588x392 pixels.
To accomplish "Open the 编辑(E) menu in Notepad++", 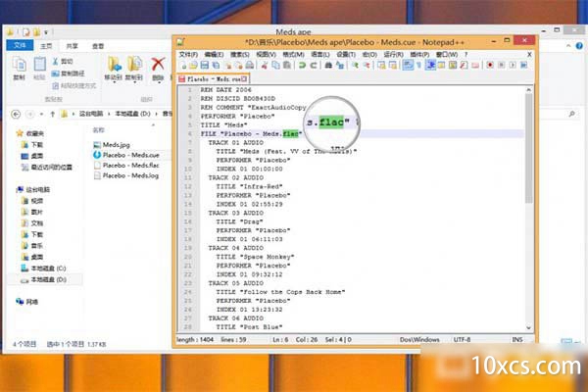I will pos(214,54).
